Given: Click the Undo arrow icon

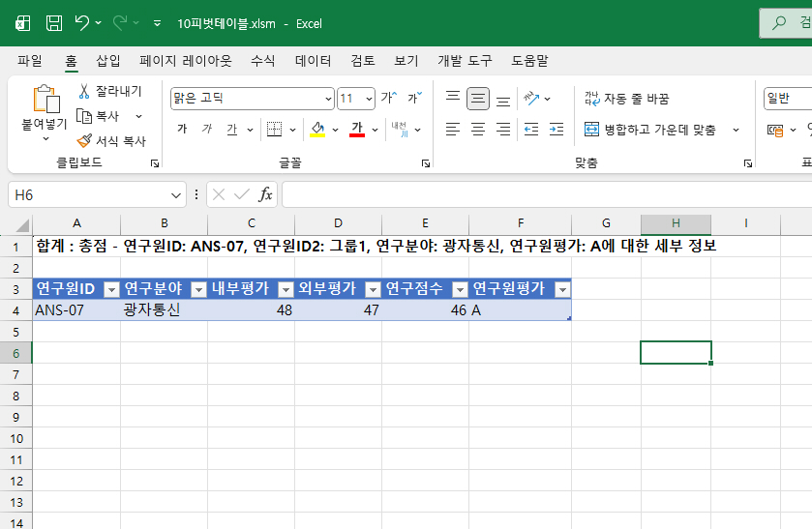Looking at the screenshot, I should point(82,22).
